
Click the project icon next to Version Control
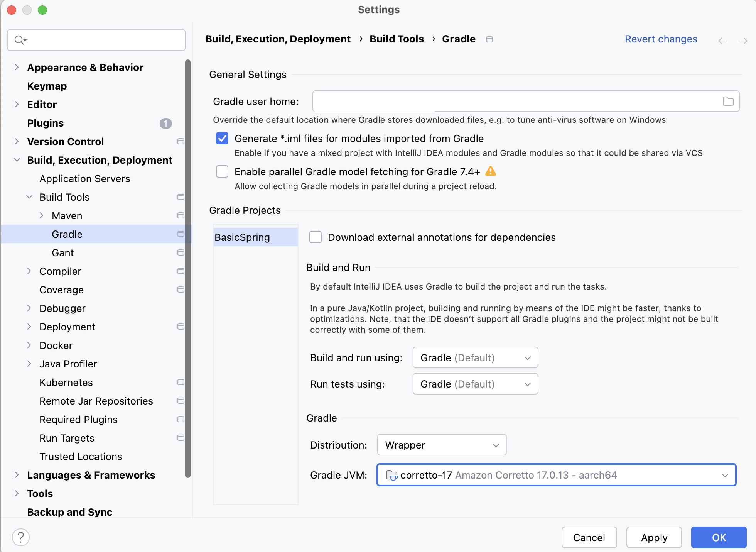click(181, 141)
